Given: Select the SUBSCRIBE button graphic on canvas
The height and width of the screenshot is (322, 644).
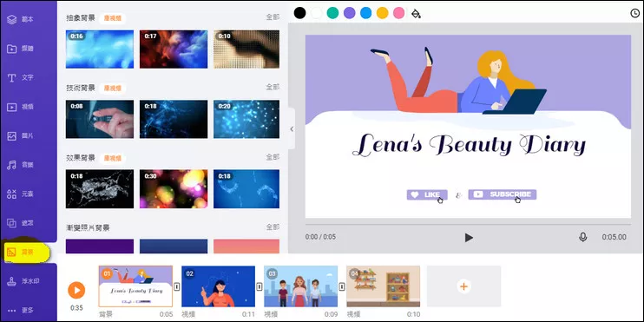Looking at the screenshot, I should (503, 194).
